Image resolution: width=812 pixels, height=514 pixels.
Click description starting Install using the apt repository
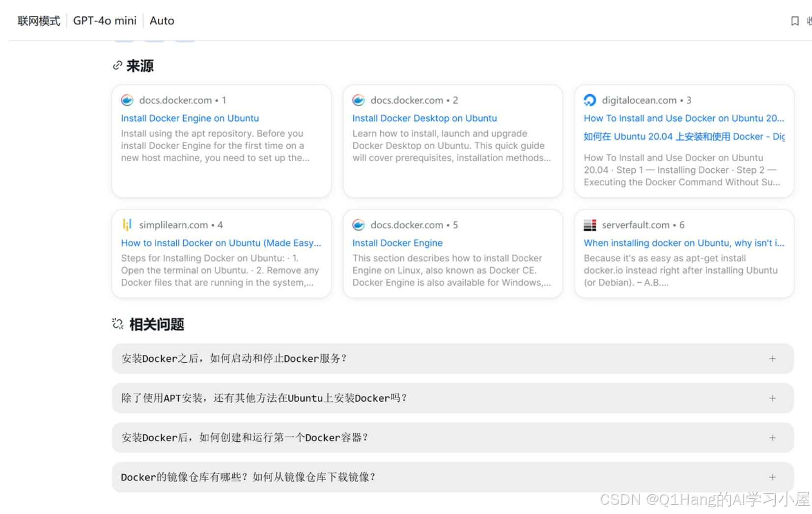point(215,146)
